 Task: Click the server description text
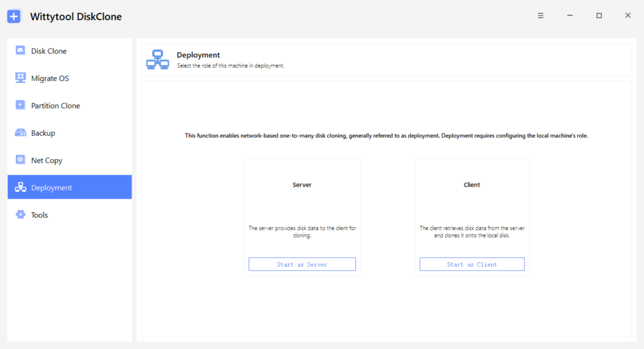point(302,231)
